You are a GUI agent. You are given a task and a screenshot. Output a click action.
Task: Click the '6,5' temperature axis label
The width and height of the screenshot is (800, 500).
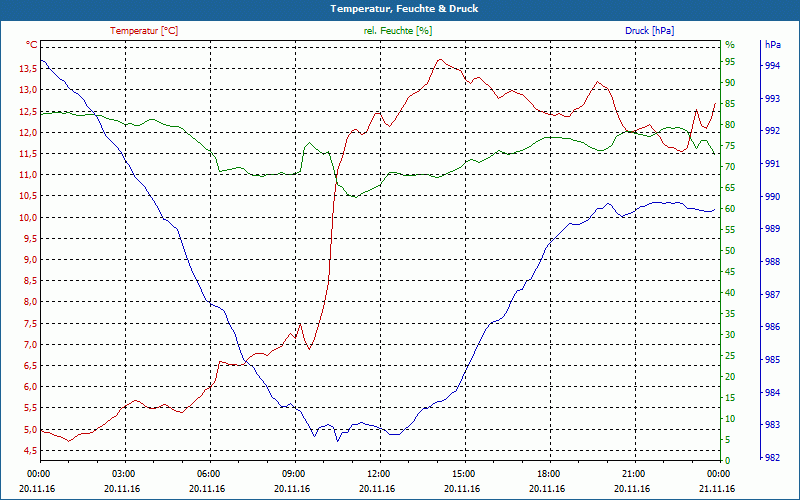pyautogui.click(x=30, y=366)
